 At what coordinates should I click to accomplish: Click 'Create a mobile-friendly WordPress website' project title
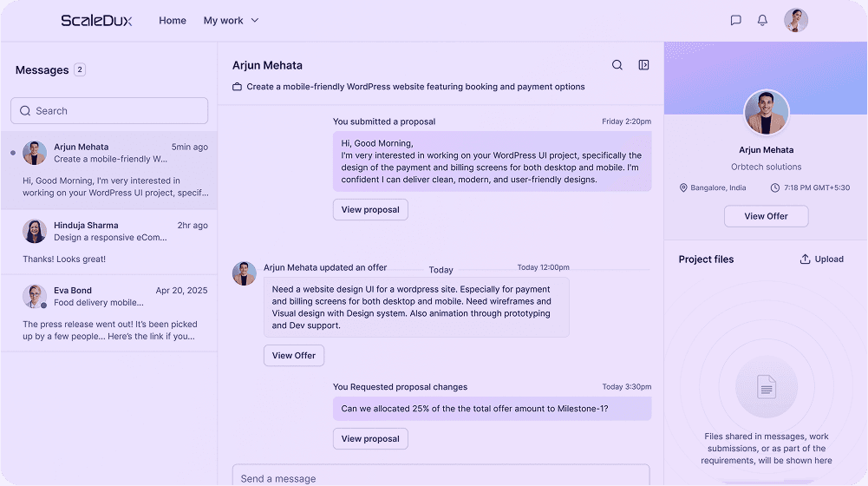point(415,87)
